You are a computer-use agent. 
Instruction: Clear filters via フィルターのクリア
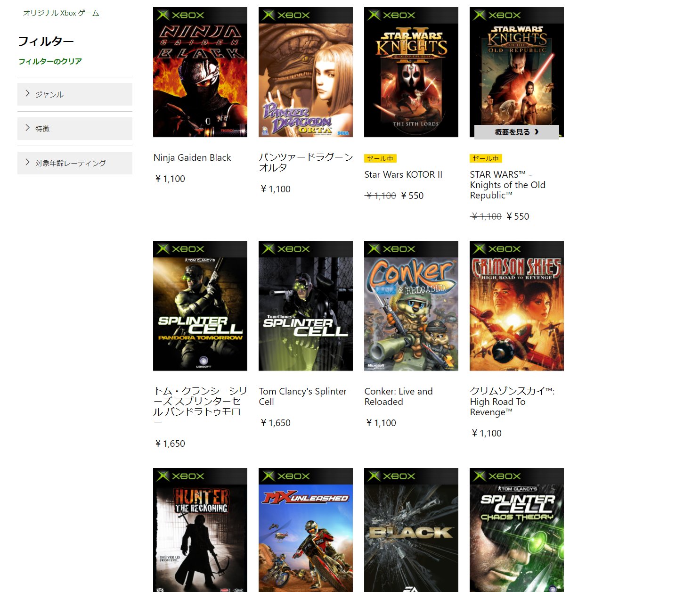coord(50,61)
